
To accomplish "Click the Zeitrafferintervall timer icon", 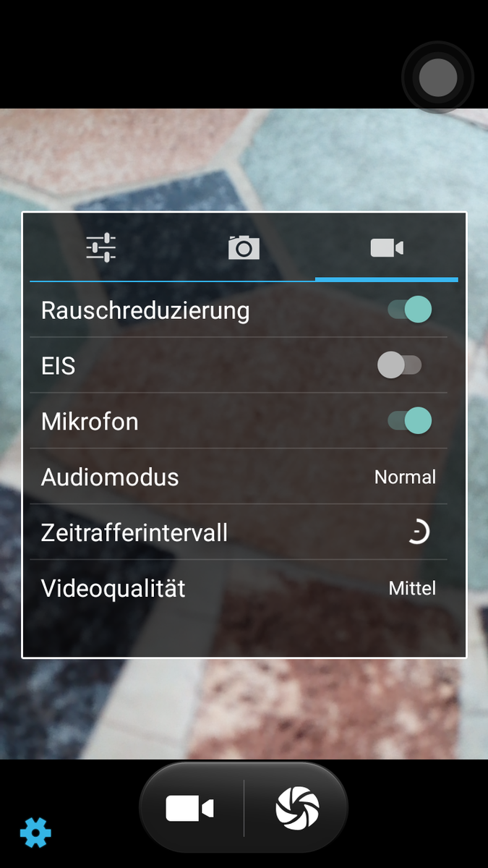I will point(418,533).
